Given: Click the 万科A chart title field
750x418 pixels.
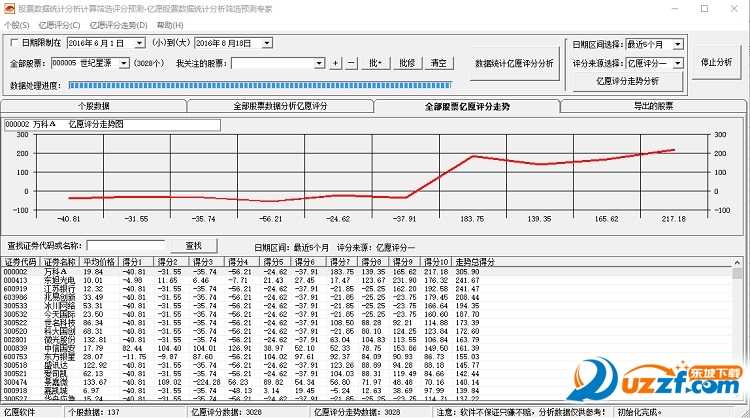Looking at the screenshot, I should click(x=112, y=124).
